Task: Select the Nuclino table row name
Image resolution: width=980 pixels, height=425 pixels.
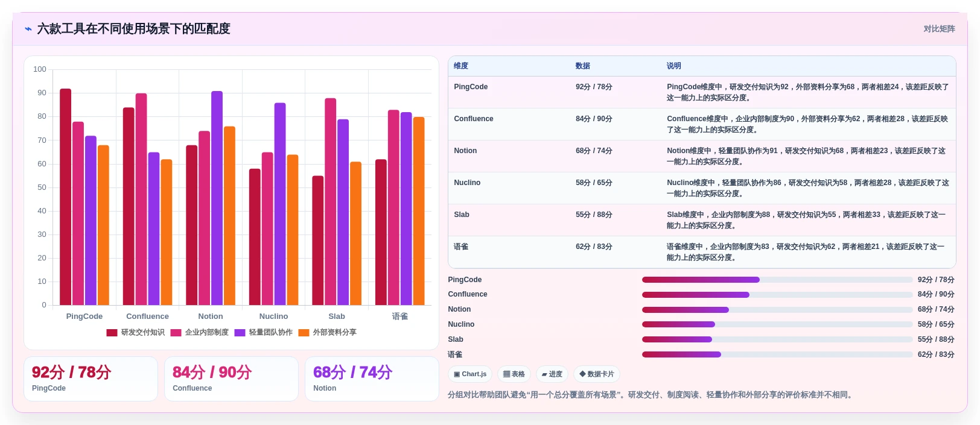Action: click(x=467, y=183)
